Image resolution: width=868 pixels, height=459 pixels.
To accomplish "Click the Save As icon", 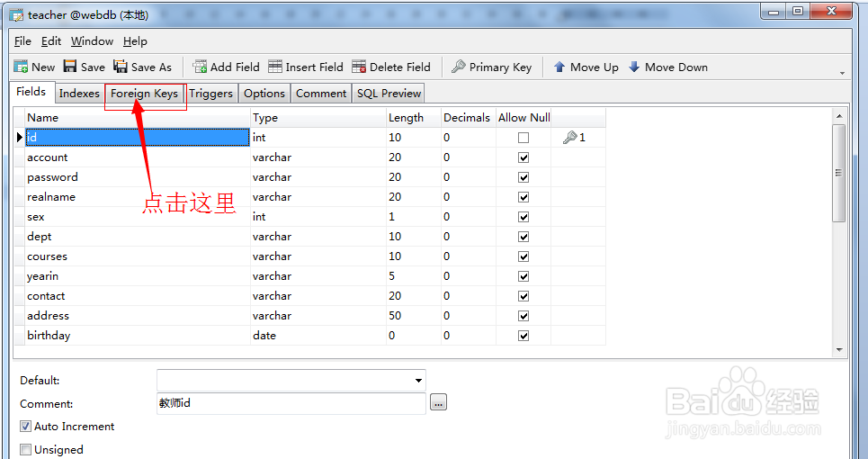I will coord(121,67).
